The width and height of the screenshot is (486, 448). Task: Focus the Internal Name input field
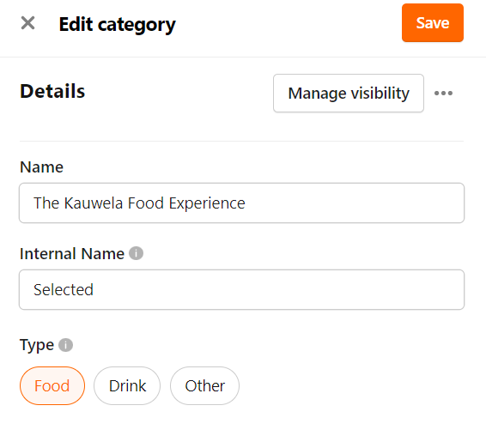click(x=242, y=290)
